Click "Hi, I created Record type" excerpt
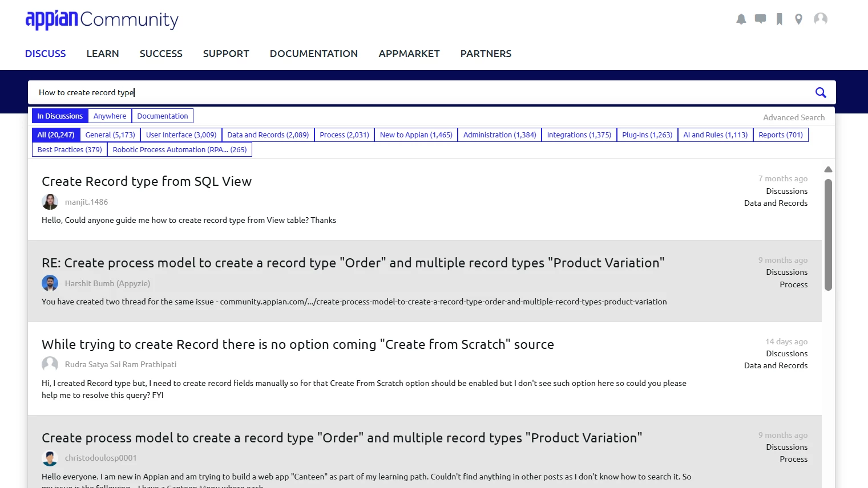The image size is (868, 488). pos(364,389)
